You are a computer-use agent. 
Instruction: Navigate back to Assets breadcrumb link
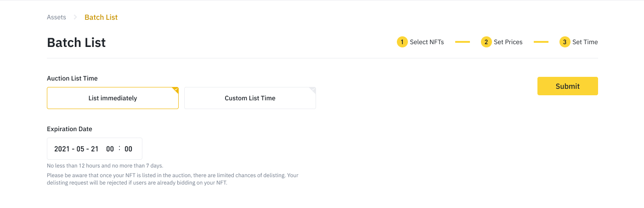pyautogui.click(x=56, y=17)
